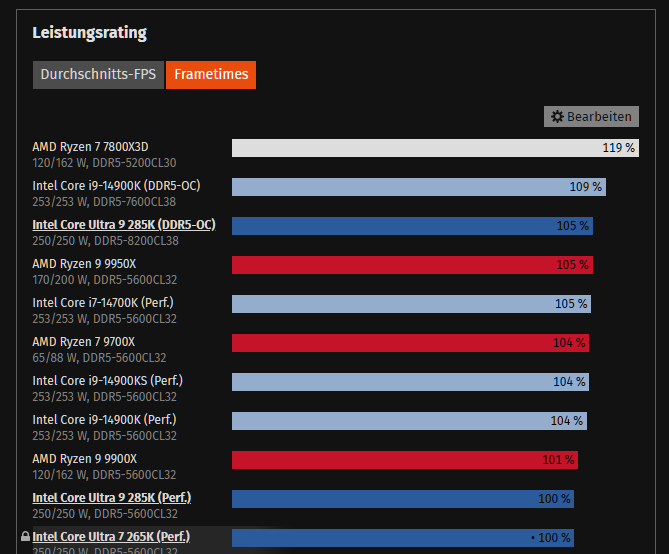Click the 100 % bar of Ultra 7 265K
The image size is (669, 554).
[403, 538]
